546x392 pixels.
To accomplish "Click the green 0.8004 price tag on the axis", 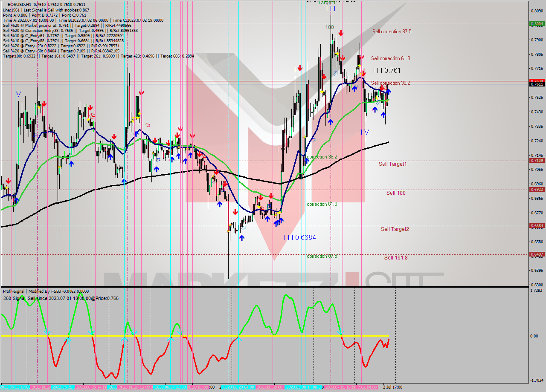I will 537,24.
